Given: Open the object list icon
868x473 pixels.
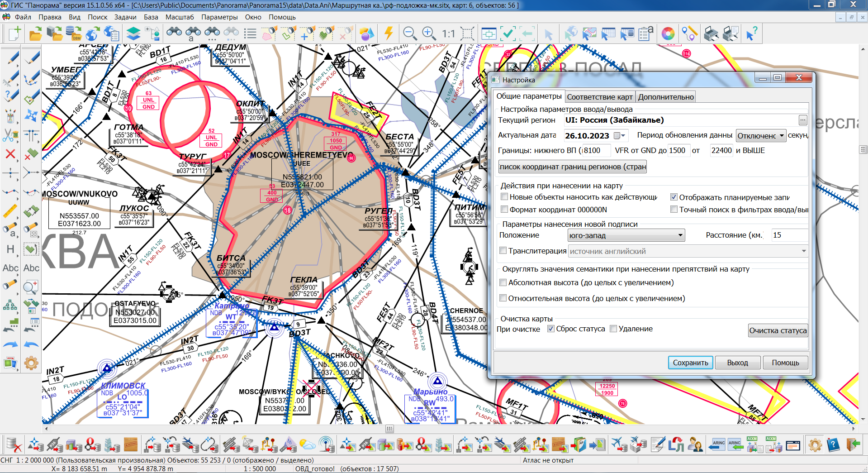Looking at the screenshot, I should click(250, 33).
